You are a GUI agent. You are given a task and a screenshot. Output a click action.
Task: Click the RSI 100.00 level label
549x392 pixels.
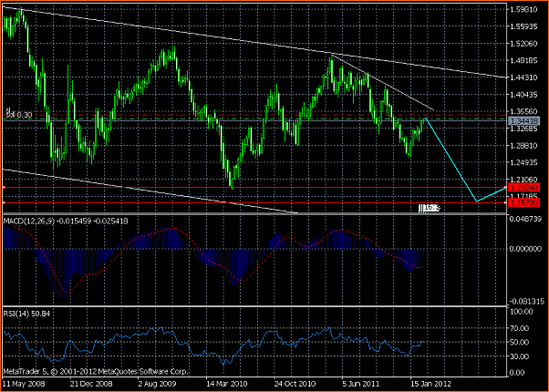pyautogui.click(x=523, y=311)
